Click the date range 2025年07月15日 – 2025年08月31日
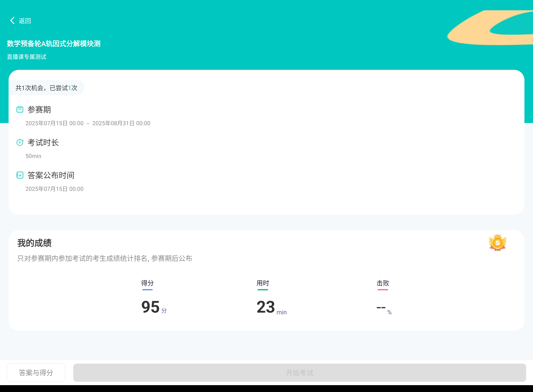This screenshot has width=533, height=392. click(x=88, y=123)
